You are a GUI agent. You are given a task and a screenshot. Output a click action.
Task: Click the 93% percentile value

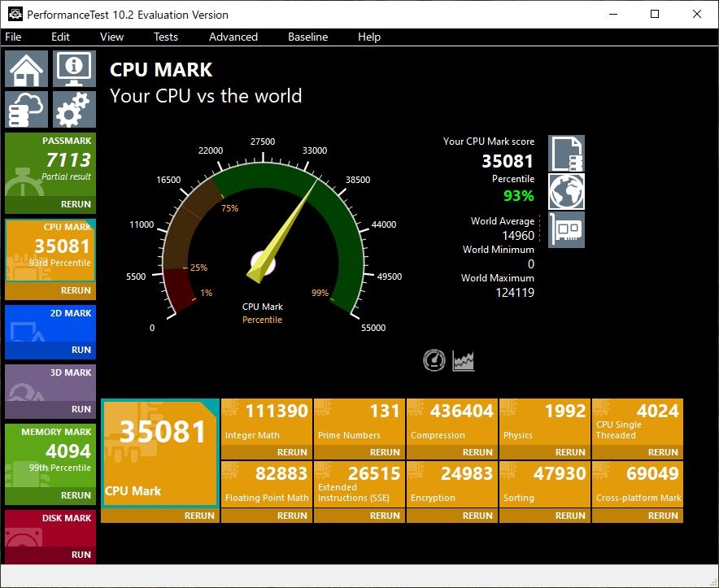[519, 196]
